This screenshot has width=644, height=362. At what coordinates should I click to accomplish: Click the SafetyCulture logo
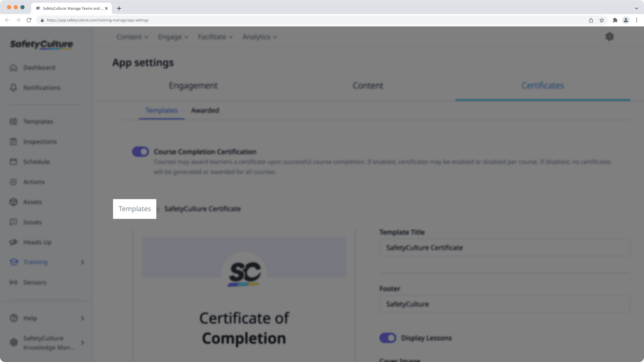[41, 44]
